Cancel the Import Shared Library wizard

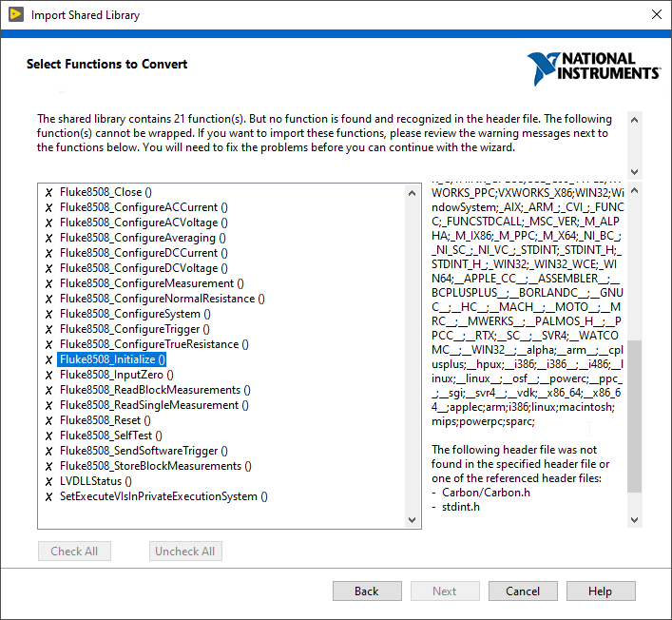pyautogui.click(x=523, y=591)
